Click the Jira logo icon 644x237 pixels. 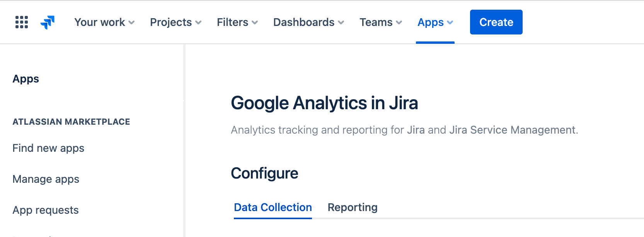[x=48, y=22]
